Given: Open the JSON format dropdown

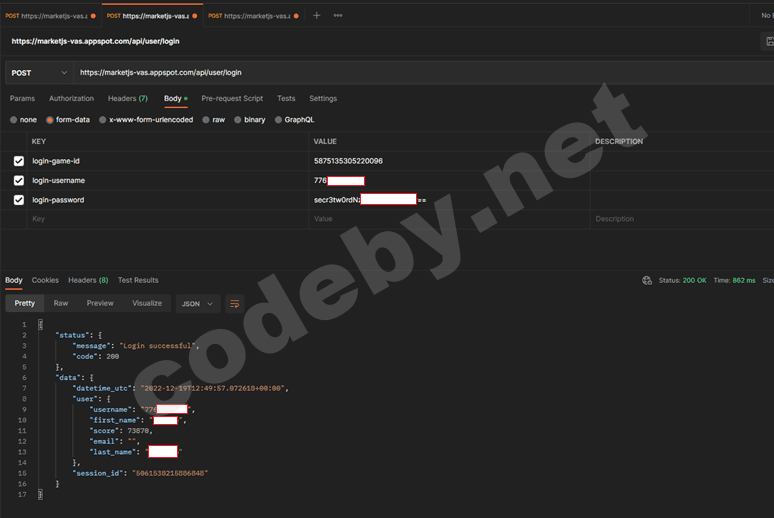Looking at the screenshot, I should (197, 304).
